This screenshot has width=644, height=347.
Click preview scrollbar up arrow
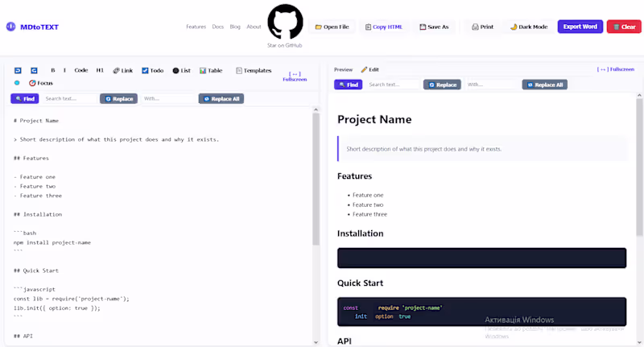[639, 95]
